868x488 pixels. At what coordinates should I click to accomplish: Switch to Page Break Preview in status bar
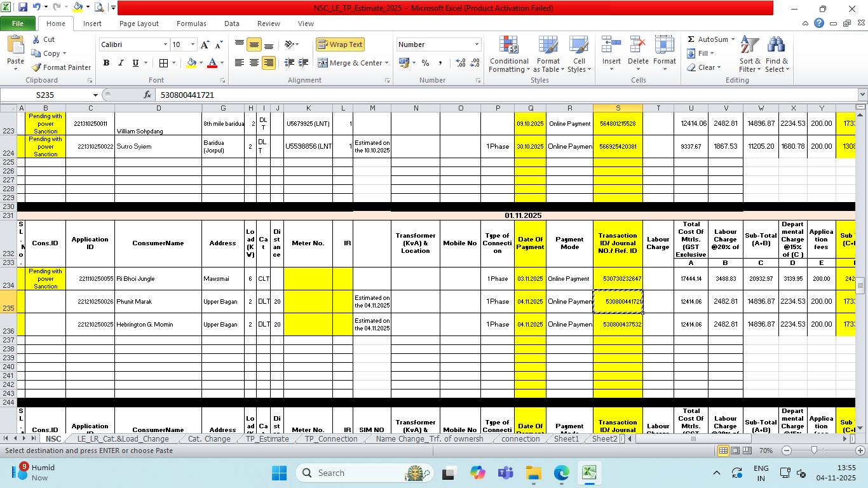tap(747, 451)
